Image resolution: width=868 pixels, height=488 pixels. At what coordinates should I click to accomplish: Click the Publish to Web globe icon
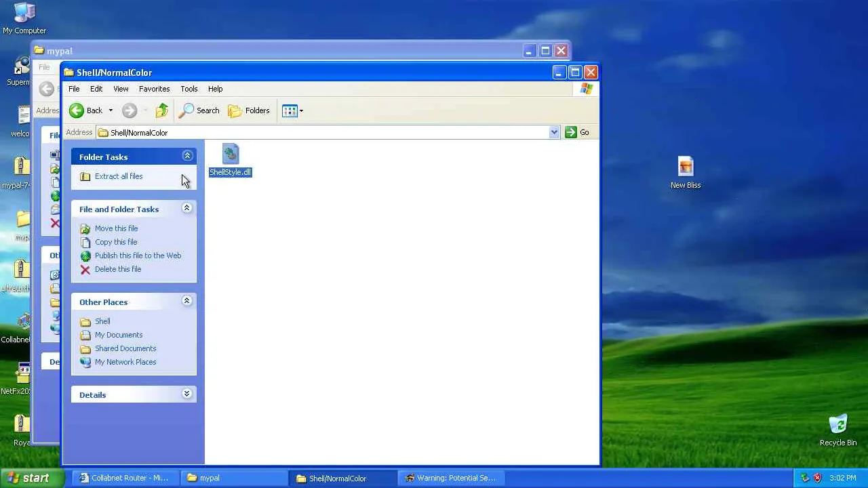coord(85,256)
